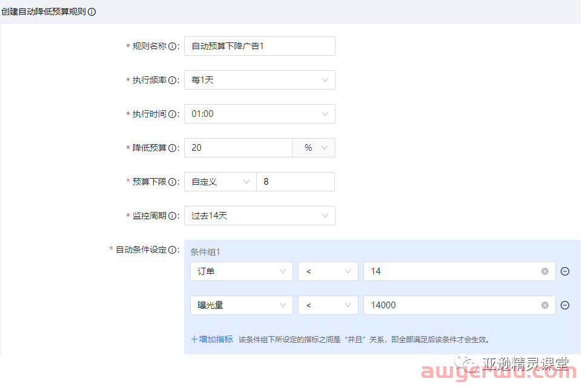The image size is (588, 390).
Task: Click info icon next to 监控周期
Action: tap(172, 216)
